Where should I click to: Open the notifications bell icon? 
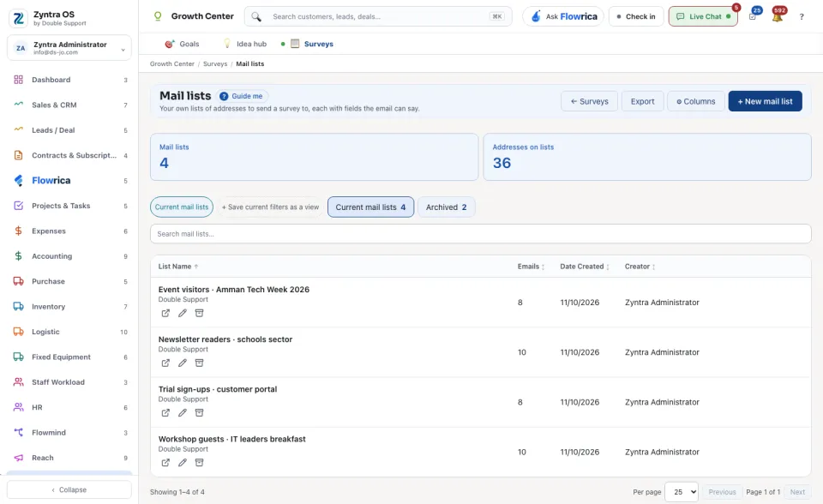777,17
